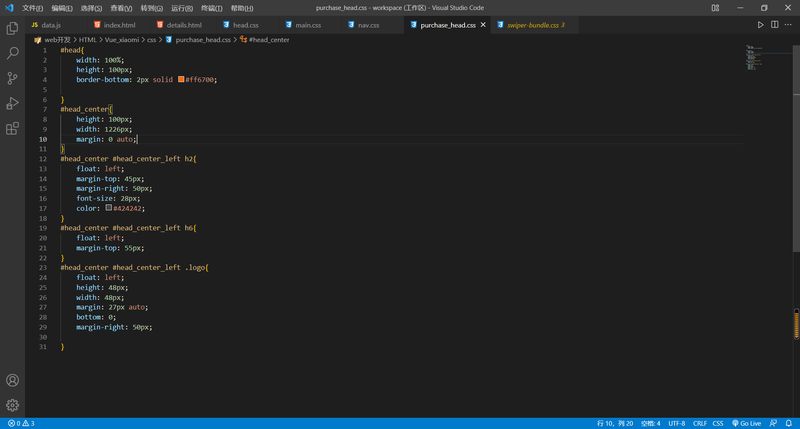
Task: Switch to the main.css tab
Action: [308, 24]
